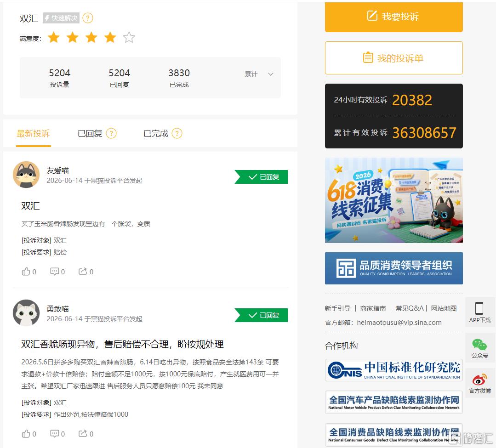Click the second satisfaction star
This screenshot has width=496, height=448.
[73, 37]
